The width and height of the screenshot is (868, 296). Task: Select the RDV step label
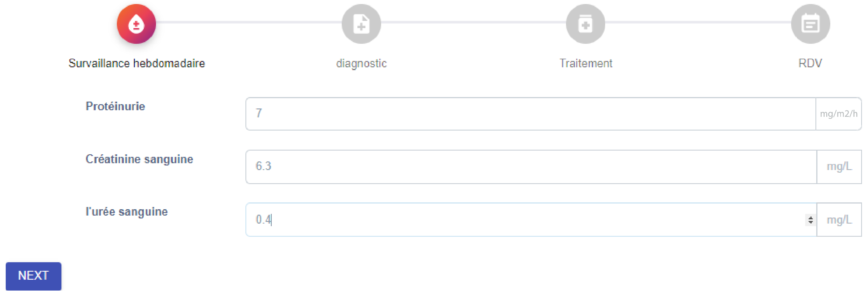coord(810,64)
